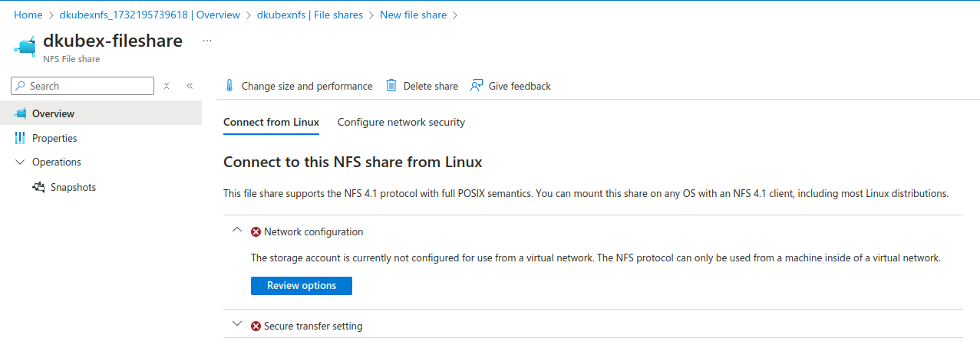Click the Change size and performance icon
This screenshot has height=361, width=980.
(229, 86)
